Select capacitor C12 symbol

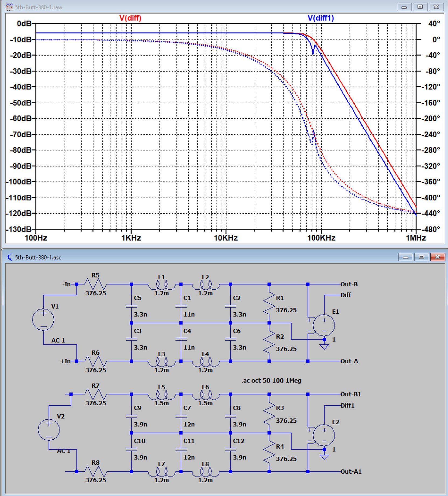coord(230,449)
